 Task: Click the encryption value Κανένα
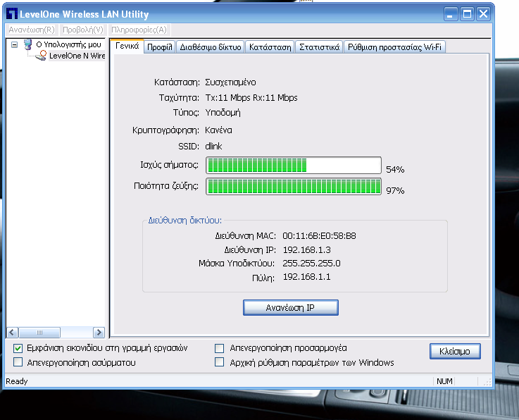[x=218, y=130]
